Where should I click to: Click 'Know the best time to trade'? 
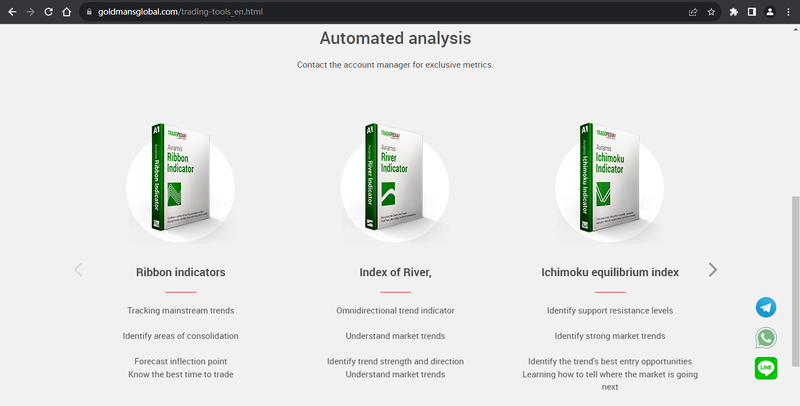(181, 374)
